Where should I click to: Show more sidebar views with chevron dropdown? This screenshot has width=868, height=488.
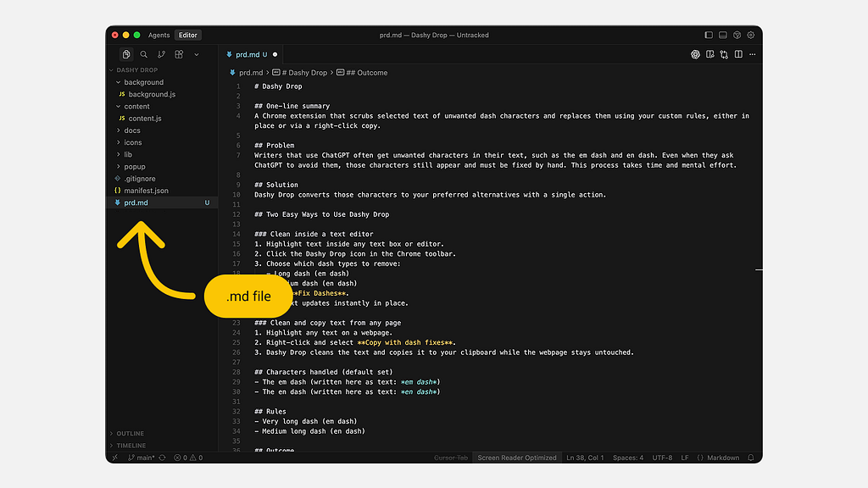pos(197,54)
